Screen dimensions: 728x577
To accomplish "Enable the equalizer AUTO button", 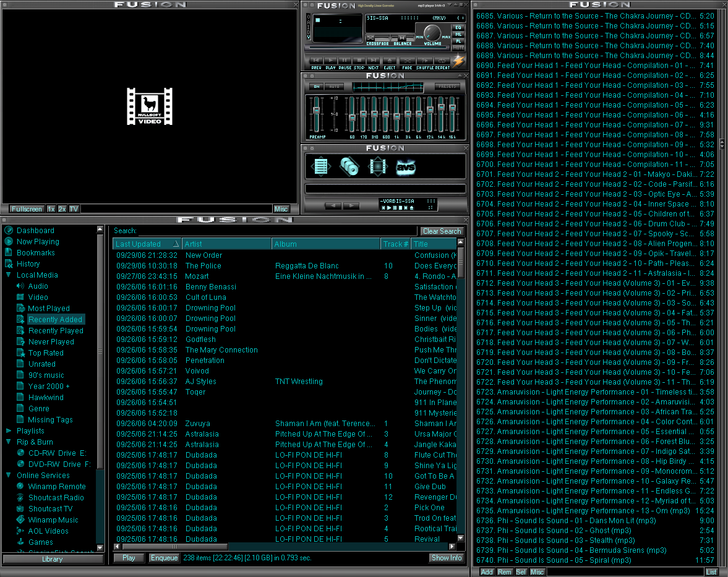I will click(x=334, y=87).
